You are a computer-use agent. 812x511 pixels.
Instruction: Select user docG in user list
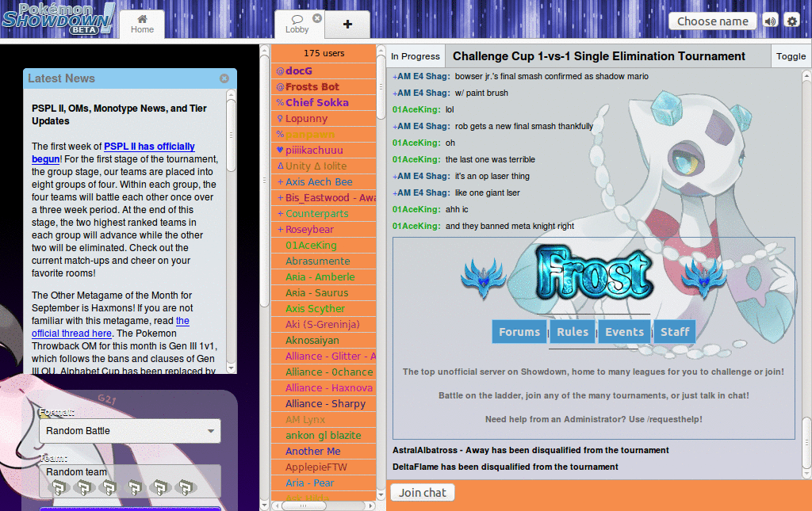click(324, 71)
